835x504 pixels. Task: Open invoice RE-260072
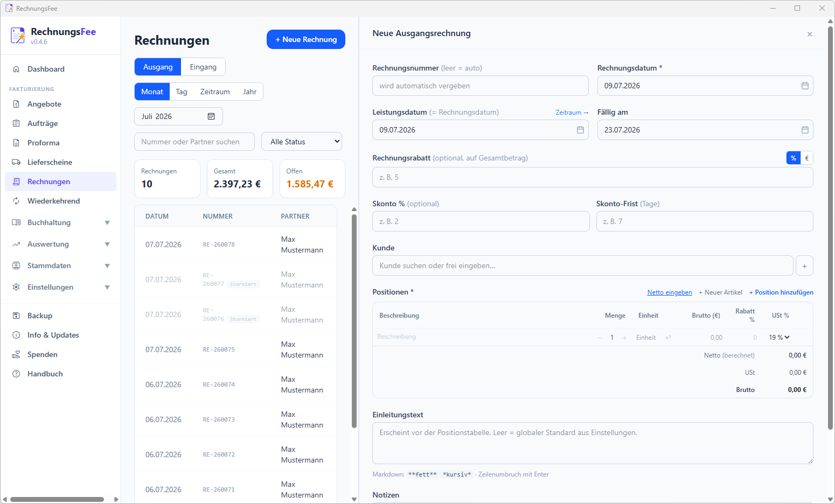tap(236, 454)
